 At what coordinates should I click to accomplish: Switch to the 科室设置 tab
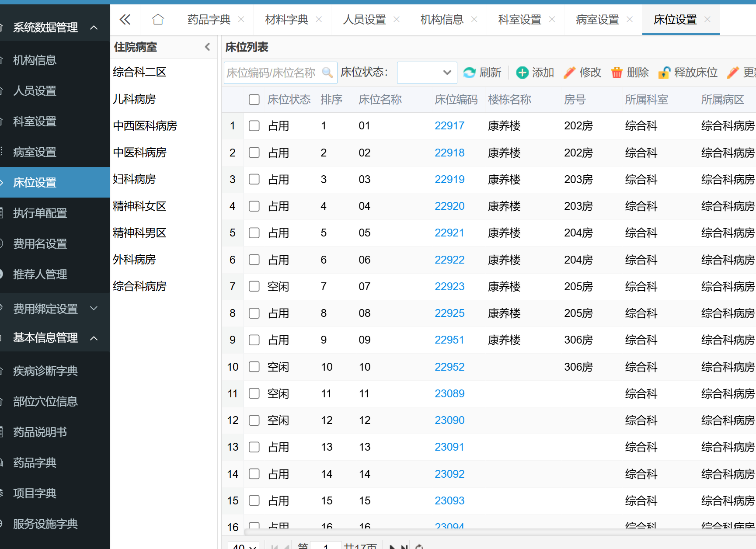[x=519, y=20]
